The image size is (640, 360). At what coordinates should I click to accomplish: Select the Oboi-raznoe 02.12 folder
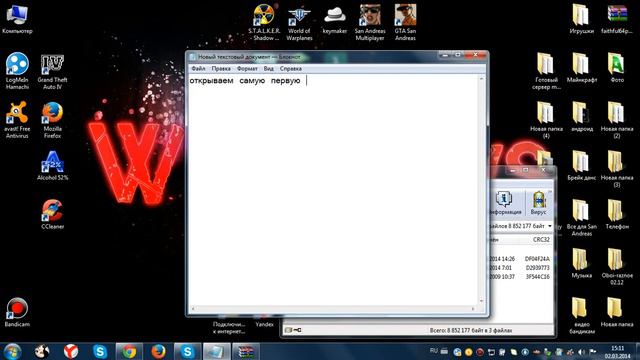(x=617, y=267)
